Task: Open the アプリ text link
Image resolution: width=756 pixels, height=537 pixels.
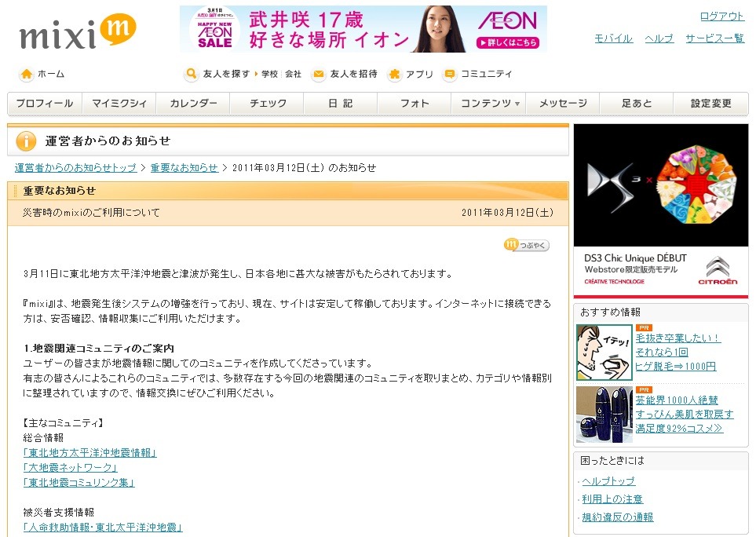Action: [419, 75]
